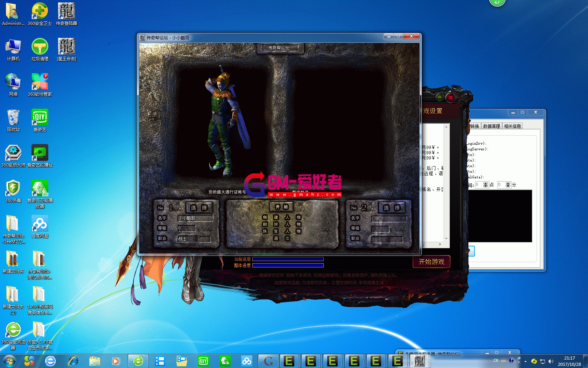Open Internet Explorer from taskbar
Screen dimensions: 588x368
point(73,361)
